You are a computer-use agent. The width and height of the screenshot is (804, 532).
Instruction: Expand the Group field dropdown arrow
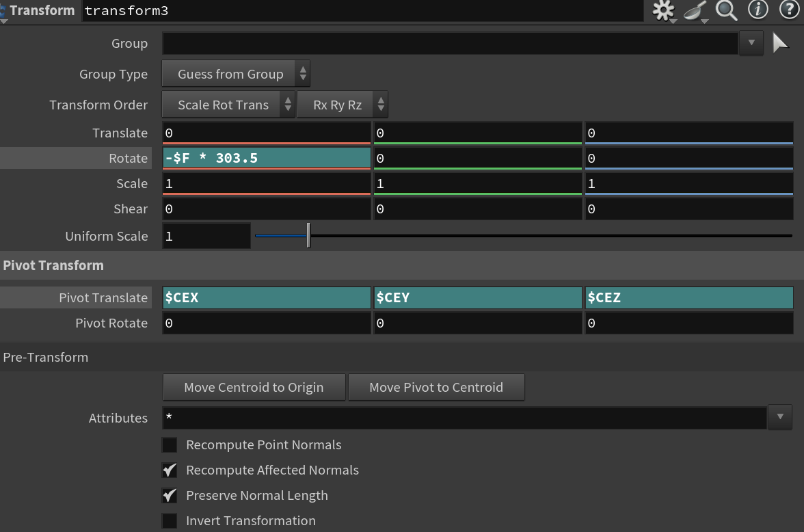(751, 43)
